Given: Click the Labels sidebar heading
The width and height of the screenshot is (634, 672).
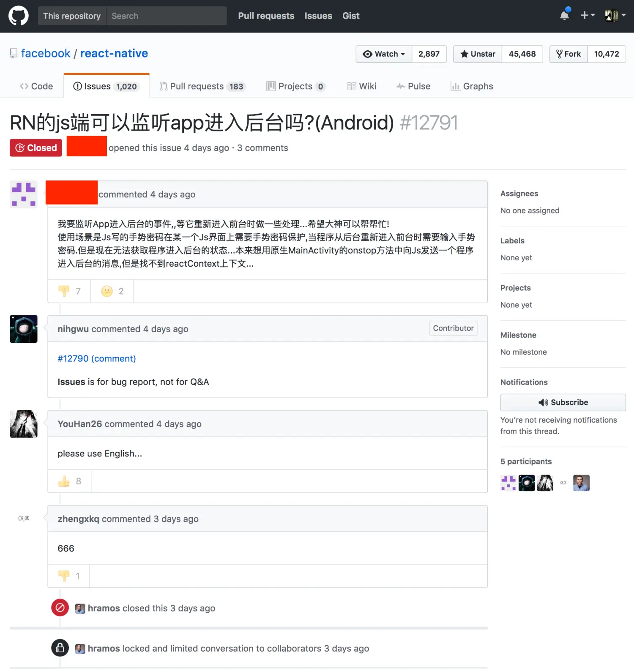Looking at the screenshot, I should [512, 241].
